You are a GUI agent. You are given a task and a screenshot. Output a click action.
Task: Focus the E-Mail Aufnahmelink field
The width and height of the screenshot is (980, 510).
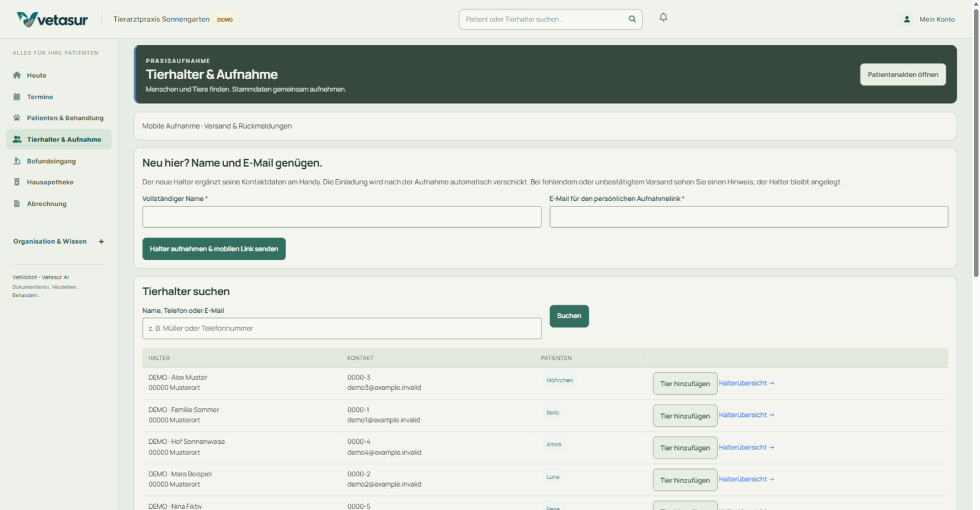(x=748, y=217)
